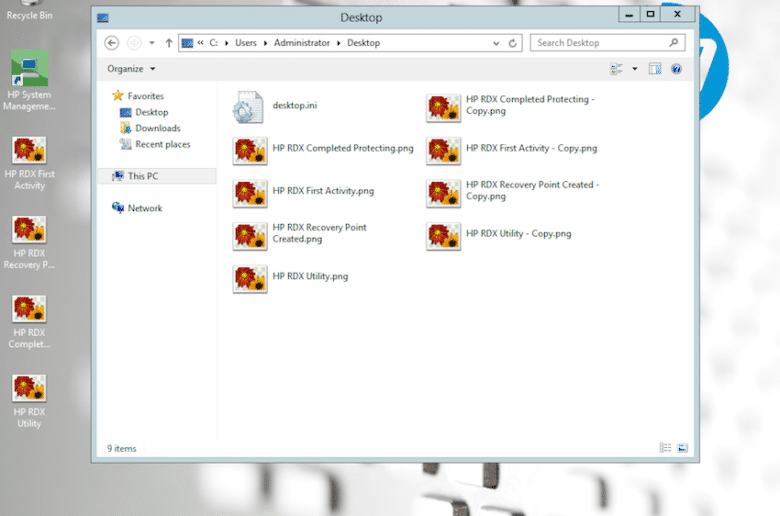Click the 9 items status text

(x=121, y=448)
